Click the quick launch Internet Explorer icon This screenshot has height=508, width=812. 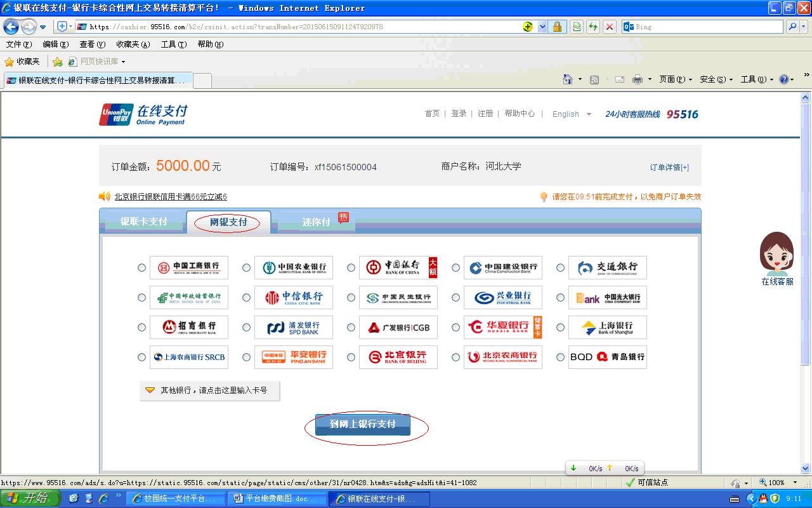pos(103,498)
